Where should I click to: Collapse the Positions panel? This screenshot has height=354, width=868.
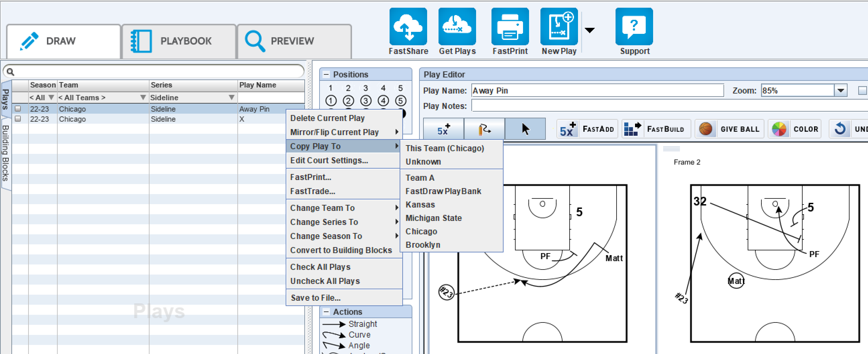pyautogui.click(x=326, y=74)
